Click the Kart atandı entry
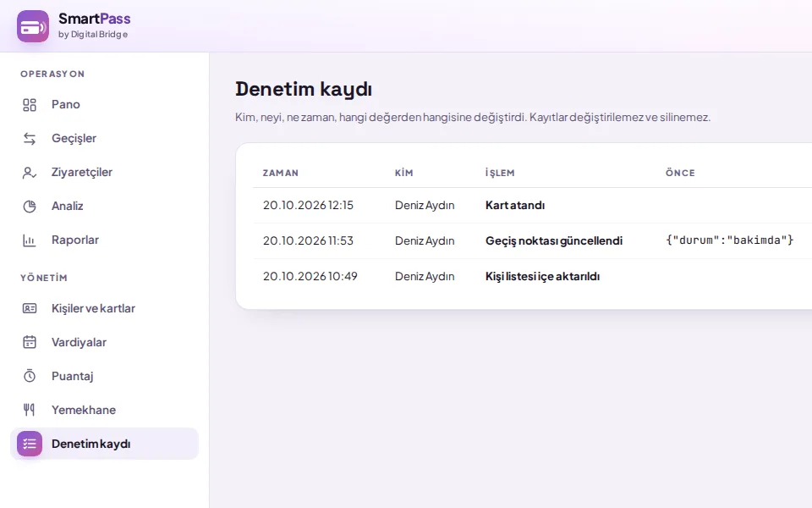The image size is (812, 508). tap(515, 205)
